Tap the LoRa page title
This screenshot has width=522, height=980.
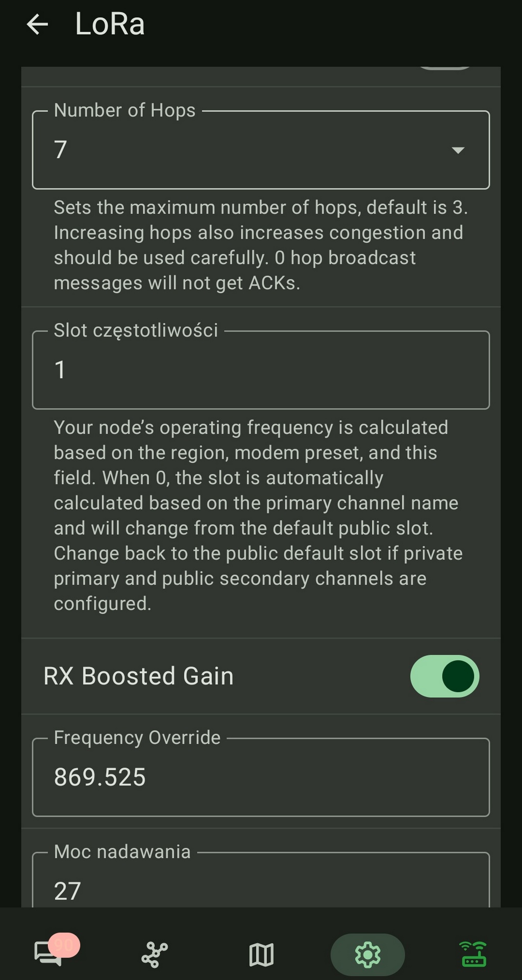click(x=110, y=24)
